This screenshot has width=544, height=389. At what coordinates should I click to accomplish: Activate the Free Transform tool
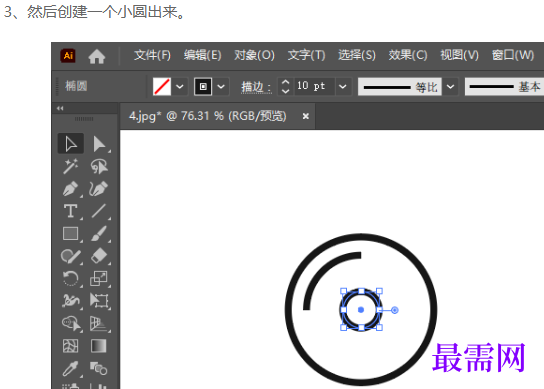[x=99, y=301]
